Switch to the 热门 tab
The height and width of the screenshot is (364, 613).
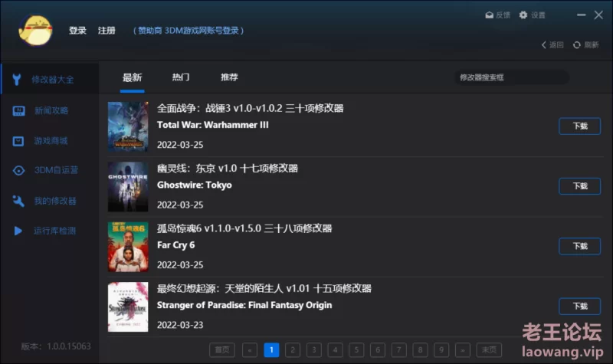(x=181, y=77)
